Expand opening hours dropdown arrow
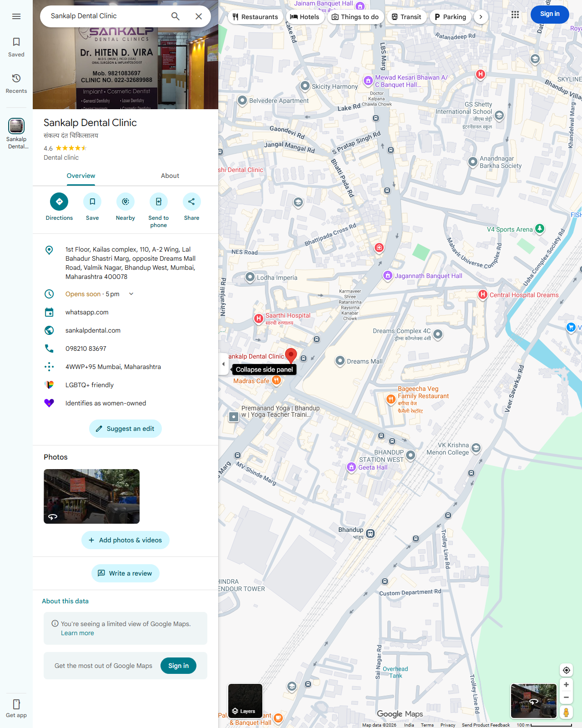 pos(131,294)
